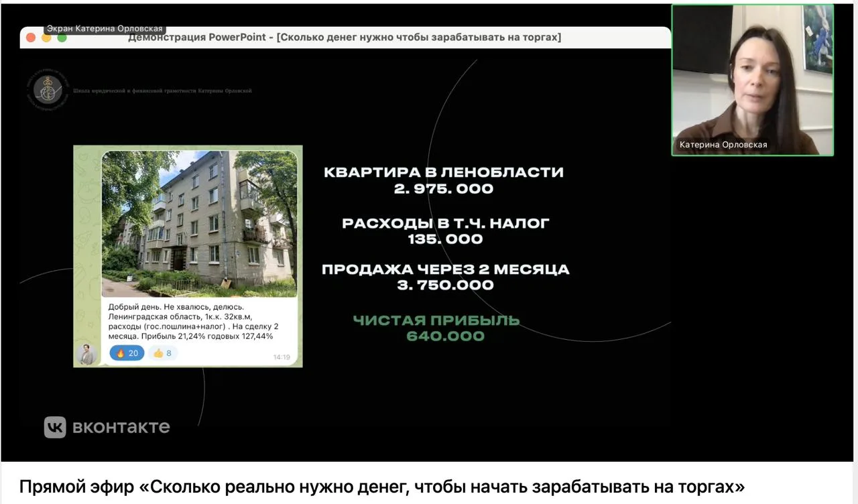The height and width of the screenshot is (504, 858).
Task: Click the fire reaction with 20
Action: (127, 353)
